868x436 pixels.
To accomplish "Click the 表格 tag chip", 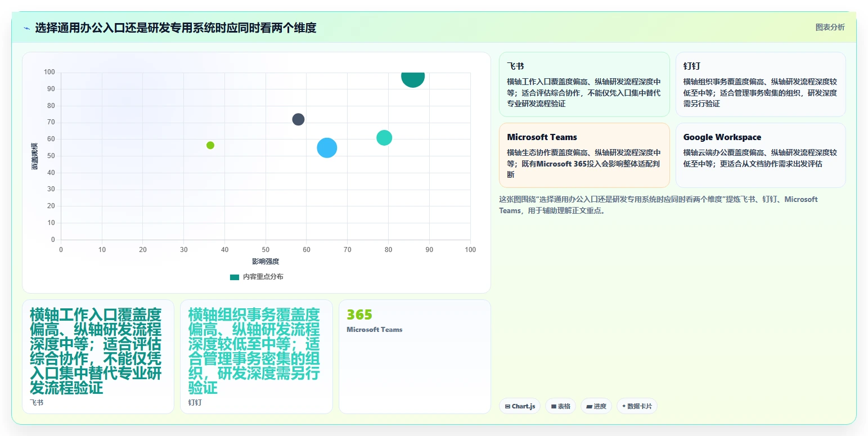I will click(560, 406).
